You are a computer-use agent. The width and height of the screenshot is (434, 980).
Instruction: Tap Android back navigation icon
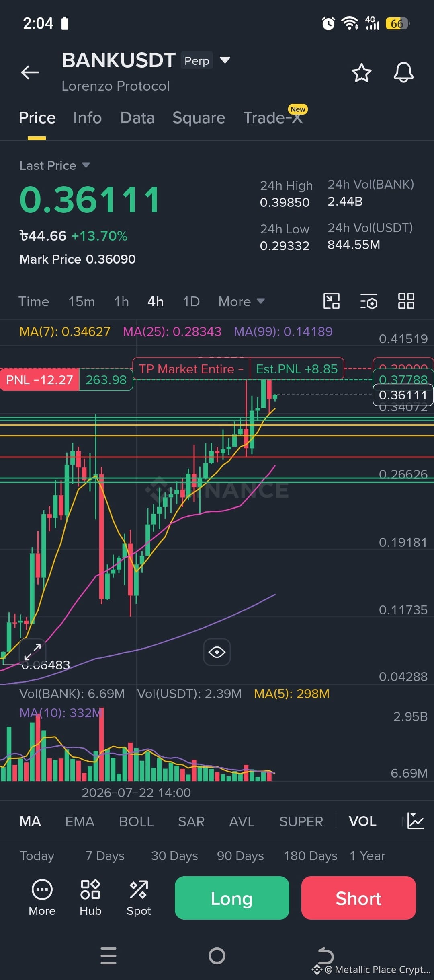(x=325, y=955)
